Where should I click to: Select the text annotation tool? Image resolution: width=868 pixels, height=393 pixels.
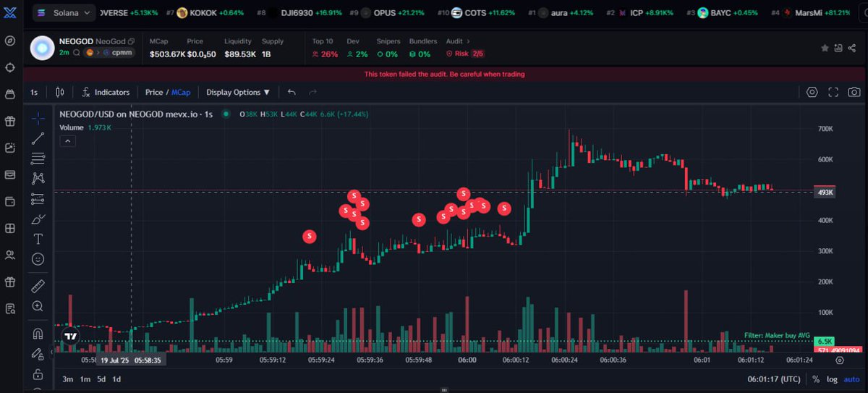click(x=38, y=239)
